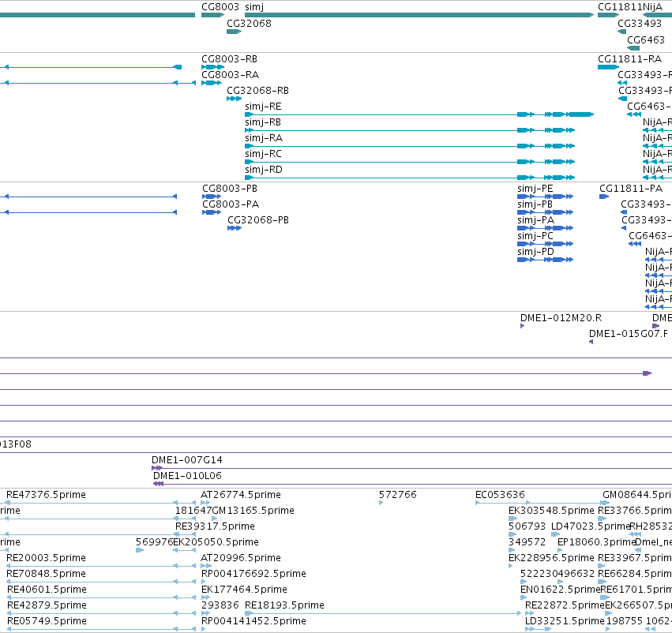Select the simj-RD transcript label
This screenshot has height=633, width=672.
pos(264,170)
